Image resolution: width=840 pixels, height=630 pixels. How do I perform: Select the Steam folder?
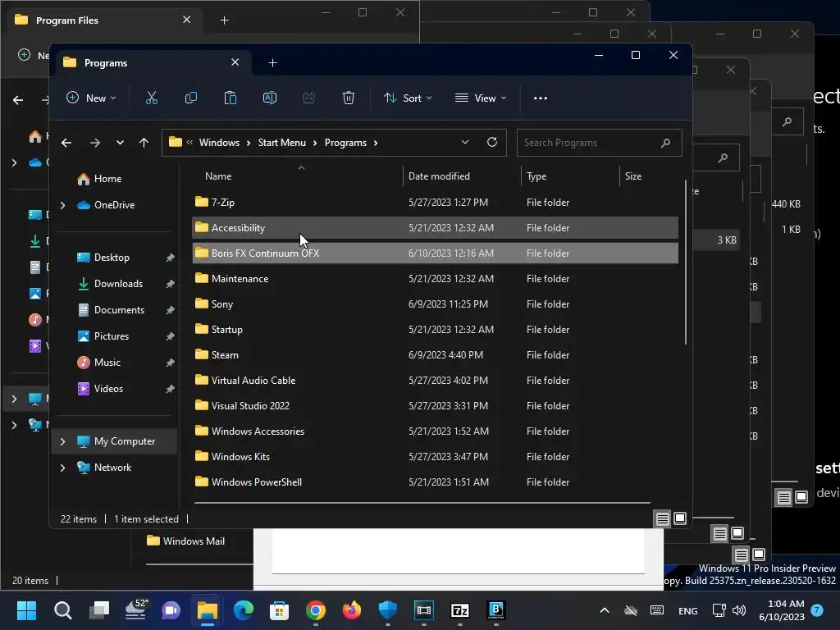click(x=435, y=355)
